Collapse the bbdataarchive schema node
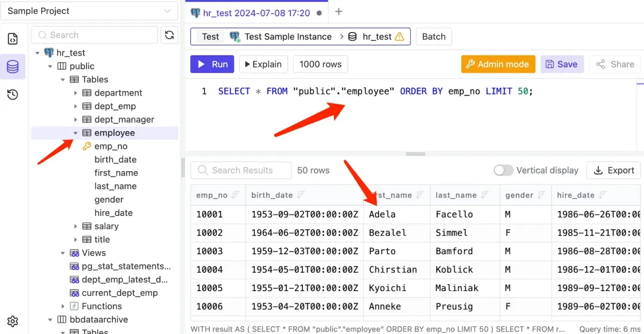Image resolution: width=644 pixels, height=334 pixels. click(x=50, y=320)
